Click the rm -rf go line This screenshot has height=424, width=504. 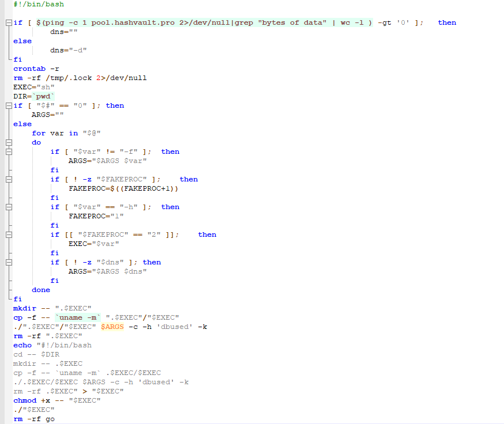[34, 419]
